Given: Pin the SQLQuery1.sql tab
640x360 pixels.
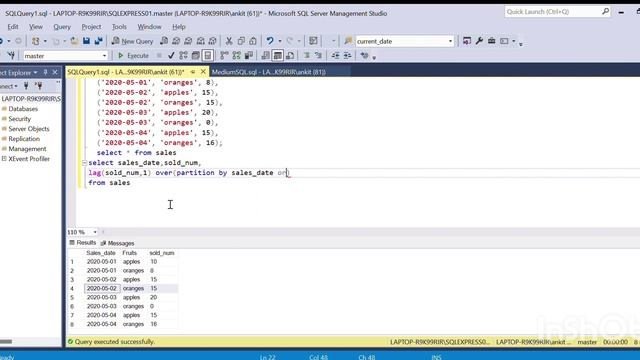Looking at the screenshot, I should click(x=193, y=72).
